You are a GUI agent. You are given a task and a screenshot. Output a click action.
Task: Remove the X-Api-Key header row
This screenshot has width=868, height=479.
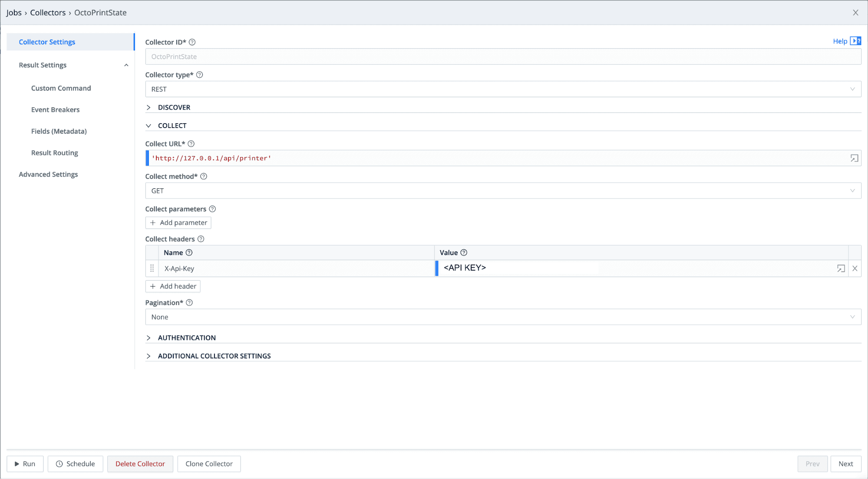tap(855, 269)
